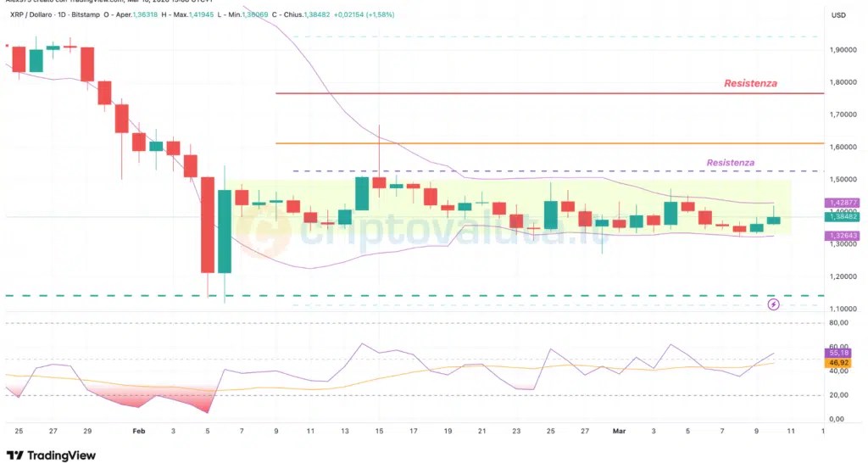Click the green 1,38482 current price tag
The height and width of the screenshot is (463, 868).
[x=843, y=216]
